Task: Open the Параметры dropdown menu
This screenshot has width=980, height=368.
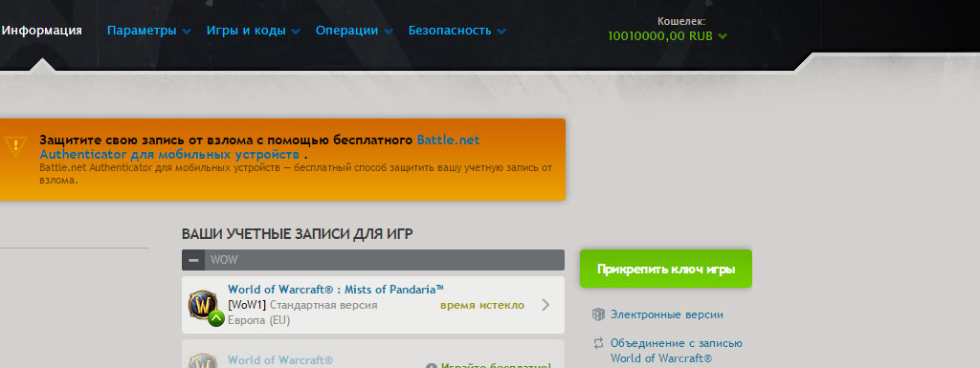Action: pos(148,31)
